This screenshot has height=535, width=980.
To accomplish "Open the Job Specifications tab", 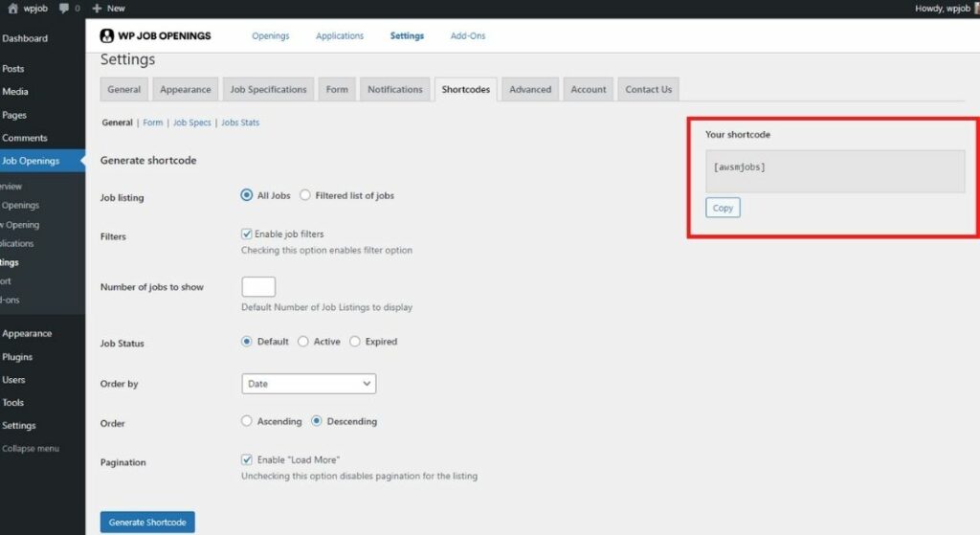I will (268, 89).
